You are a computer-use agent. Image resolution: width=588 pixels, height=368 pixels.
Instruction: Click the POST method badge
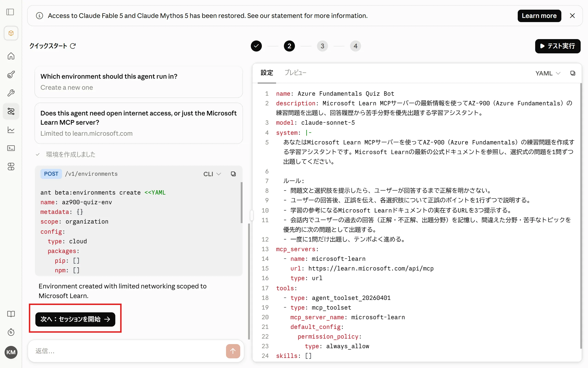(51, 174)
